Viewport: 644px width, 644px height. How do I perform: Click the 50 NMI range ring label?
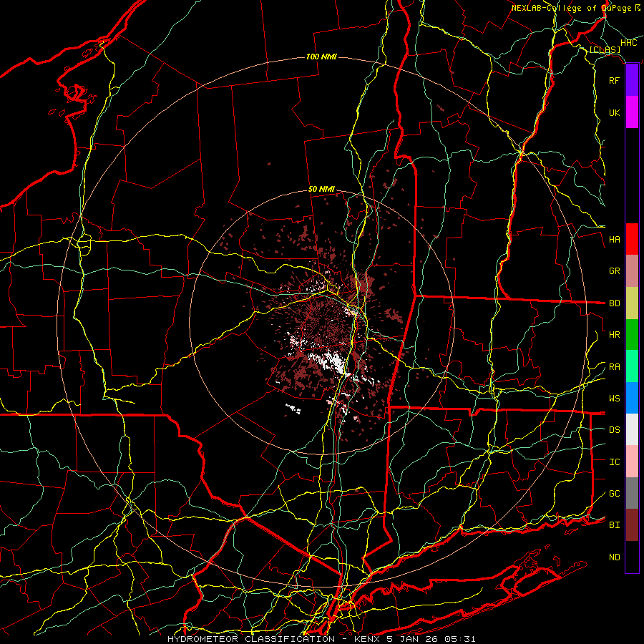pos(321,190)
